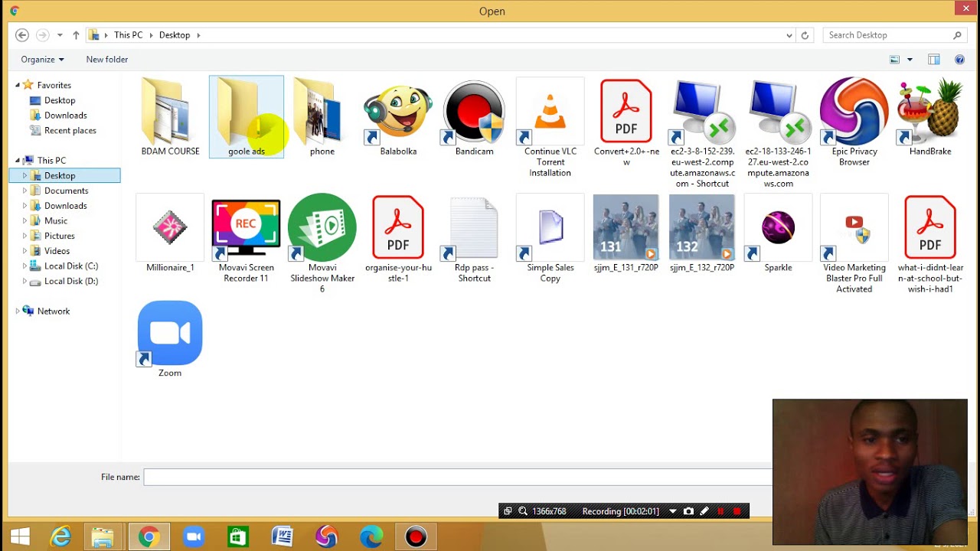Stop the Bandicam recording
The image size is (980, 551).
point(737,511)
